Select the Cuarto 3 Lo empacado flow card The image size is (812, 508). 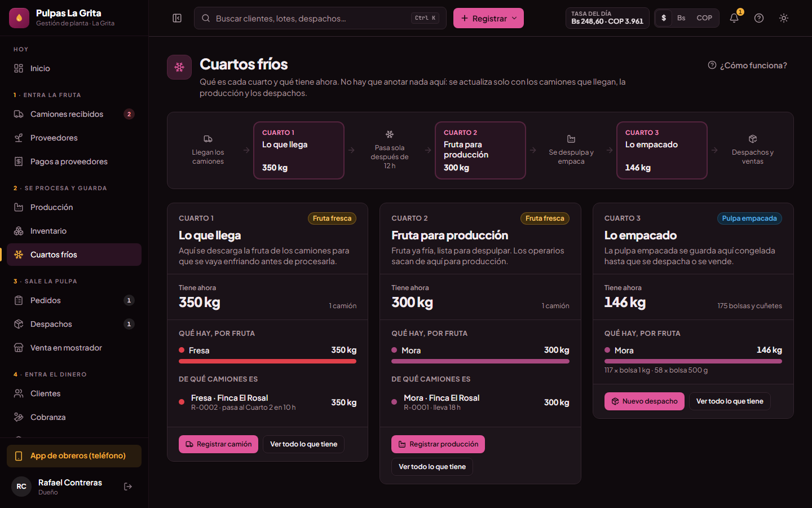click(x=662, y=150)
